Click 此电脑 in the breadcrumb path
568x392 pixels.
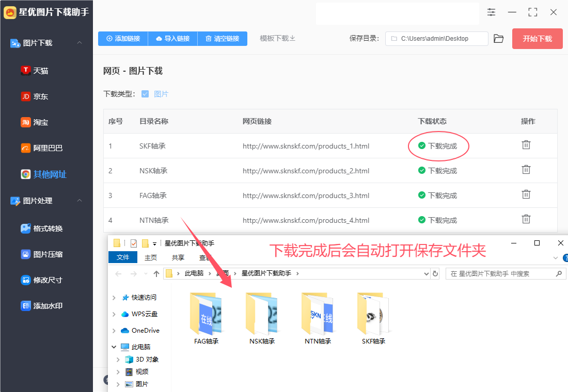pos(194,273)
